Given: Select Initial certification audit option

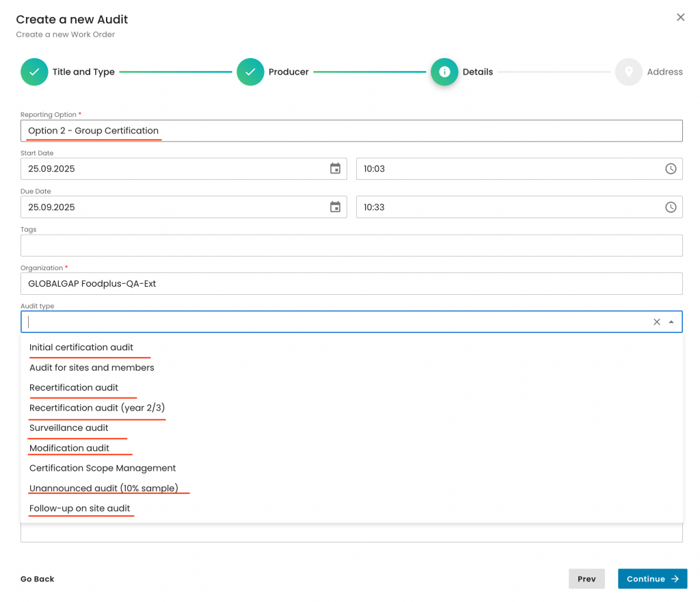Looking at the screenshot, I should tap(81, 348).
